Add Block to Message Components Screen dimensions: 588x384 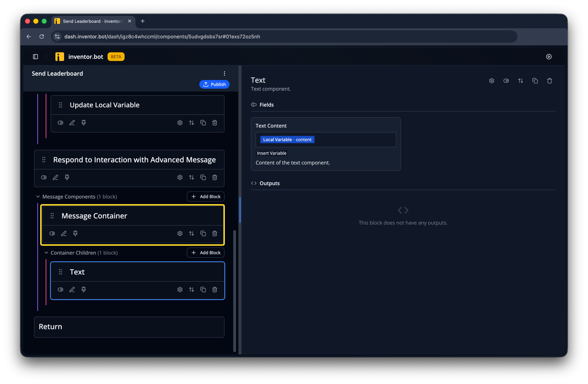pyautogui.click(x=206, y=197)
